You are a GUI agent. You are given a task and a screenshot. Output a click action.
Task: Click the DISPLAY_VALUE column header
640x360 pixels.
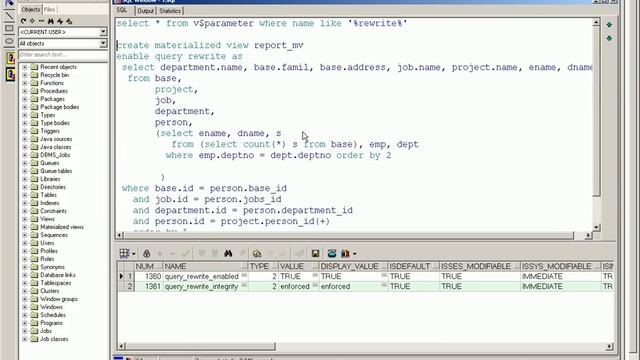coord(353,267)
